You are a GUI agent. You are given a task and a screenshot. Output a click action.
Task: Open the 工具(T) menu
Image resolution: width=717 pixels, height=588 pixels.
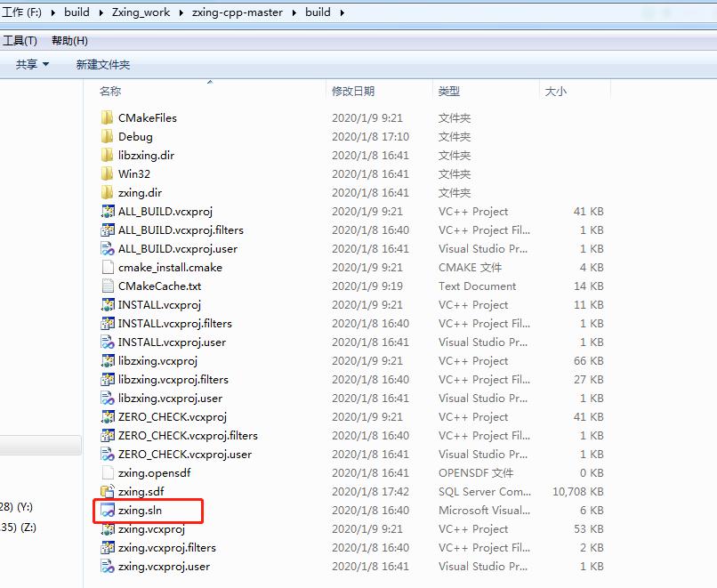20,41
